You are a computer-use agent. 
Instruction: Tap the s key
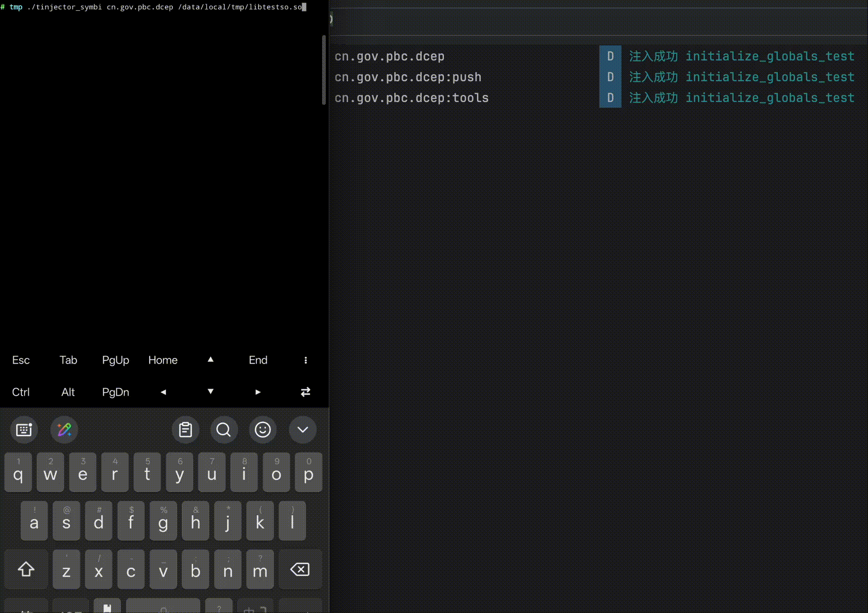tap(67, 521)
